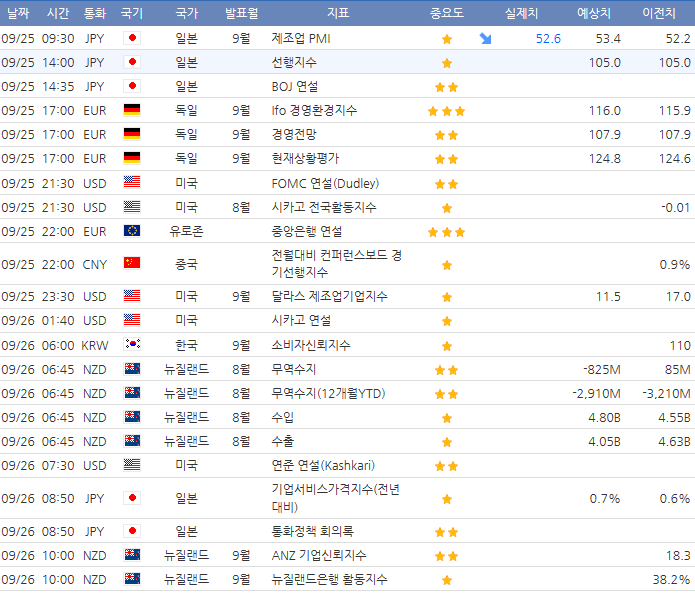Screen dimensions: 695x594
Task: Click the US flag in 시카고 전국활동지수 row
Action: pyautogui.click(x=132, y=207)
